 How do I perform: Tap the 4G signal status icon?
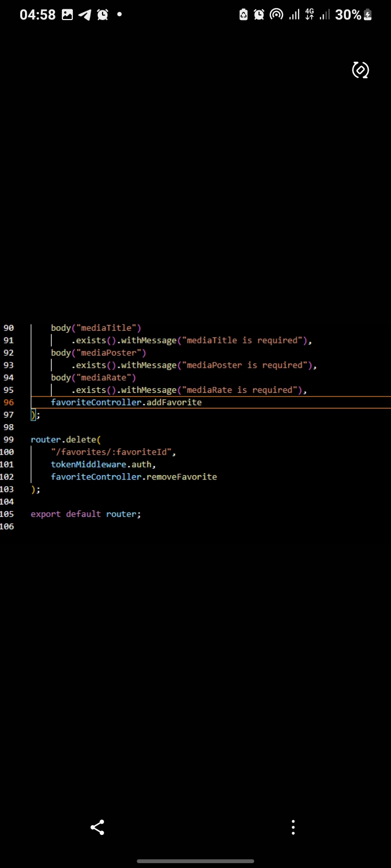click(x=310, y=15)
